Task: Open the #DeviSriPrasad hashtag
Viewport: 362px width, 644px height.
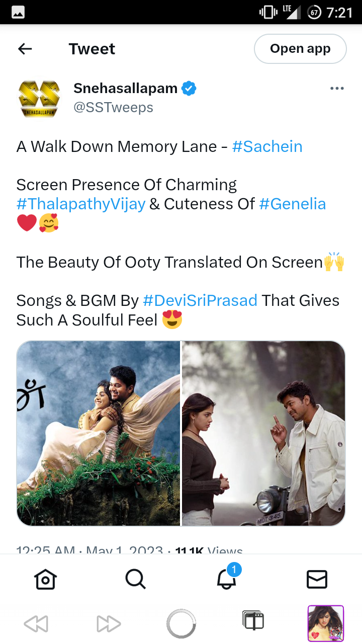Action: (x=200, y=300)
